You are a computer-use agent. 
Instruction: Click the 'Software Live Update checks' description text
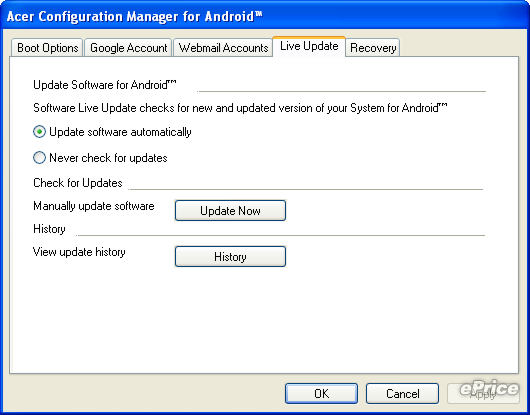click(x=240, y=108)
